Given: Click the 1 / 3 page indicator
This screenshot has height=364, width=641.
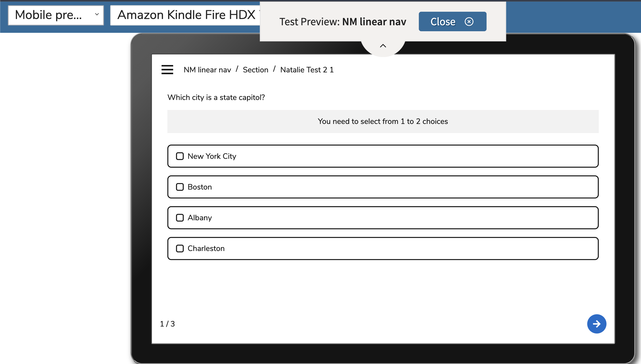Looking at the screenshot, I should tap(167, 324).
